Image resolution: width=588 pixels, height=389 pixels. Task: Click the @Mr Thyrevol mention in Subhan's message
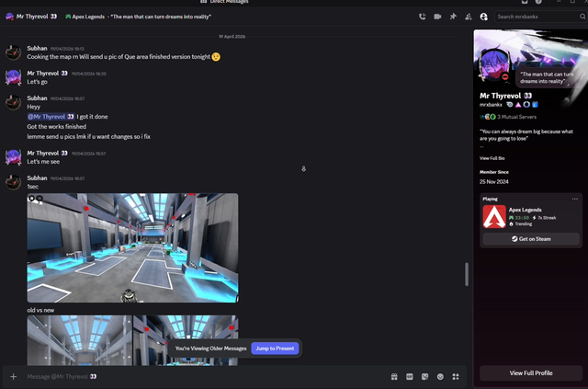click(51, 117)
